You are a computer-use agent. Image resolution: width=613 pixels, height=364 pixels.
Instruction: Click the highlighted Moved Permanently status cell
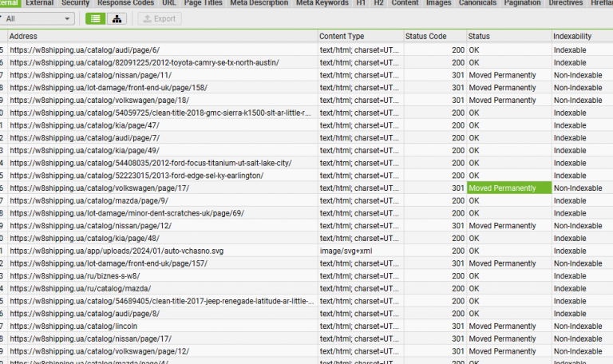[509, 188]
